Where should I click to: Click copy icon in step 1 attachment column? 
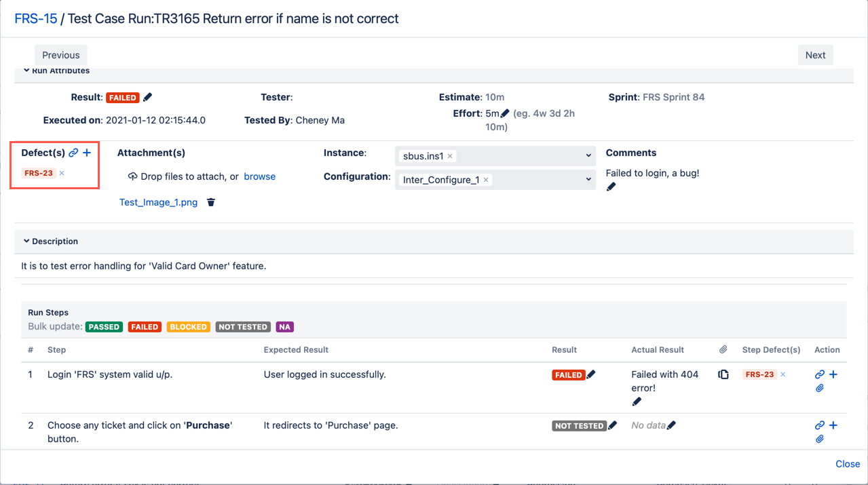(723, 374)
